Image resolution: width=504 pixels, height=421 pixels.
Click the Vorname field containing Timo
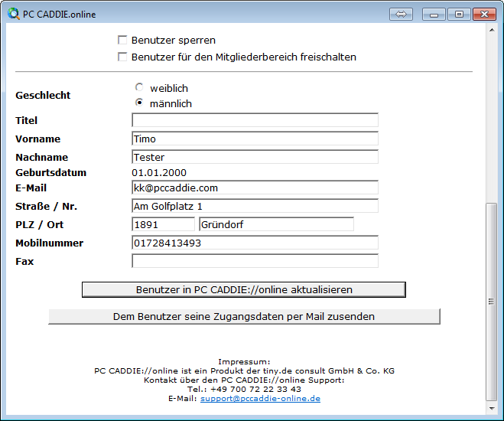tap(255, 139)
